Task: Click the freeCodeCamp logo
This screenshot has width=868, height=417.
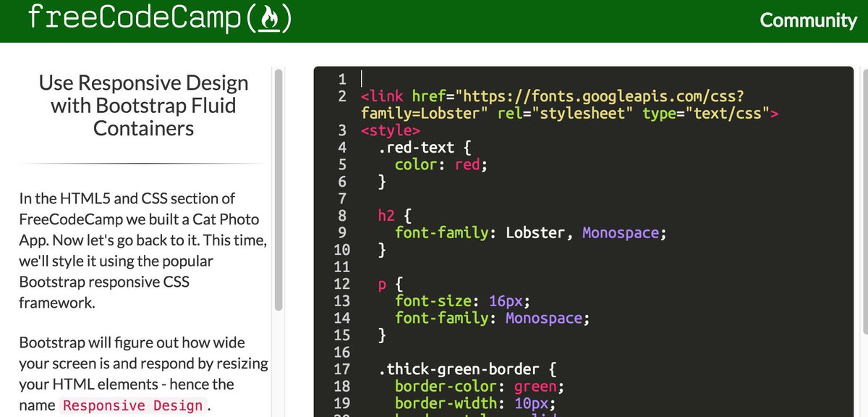Action: [x=160, y=20]
